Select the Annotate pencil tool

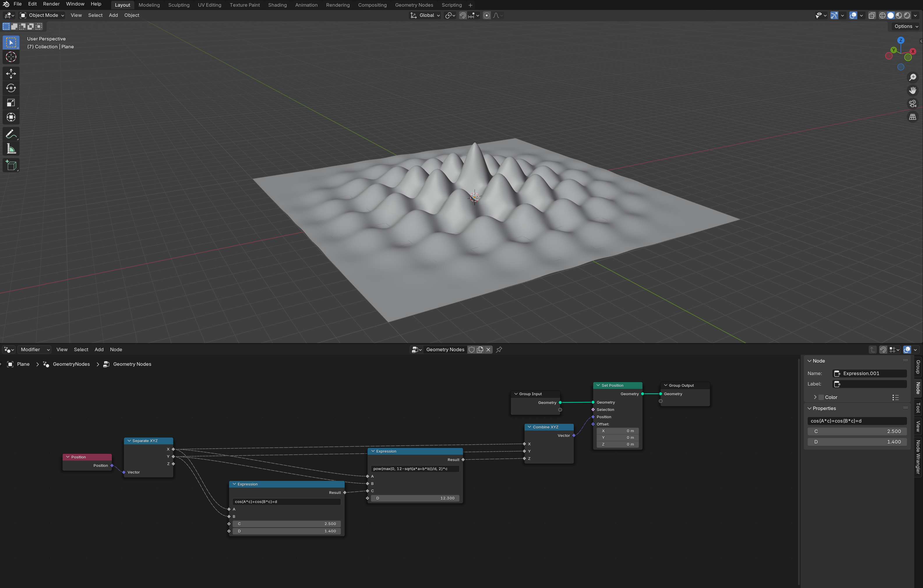point(11,134)
